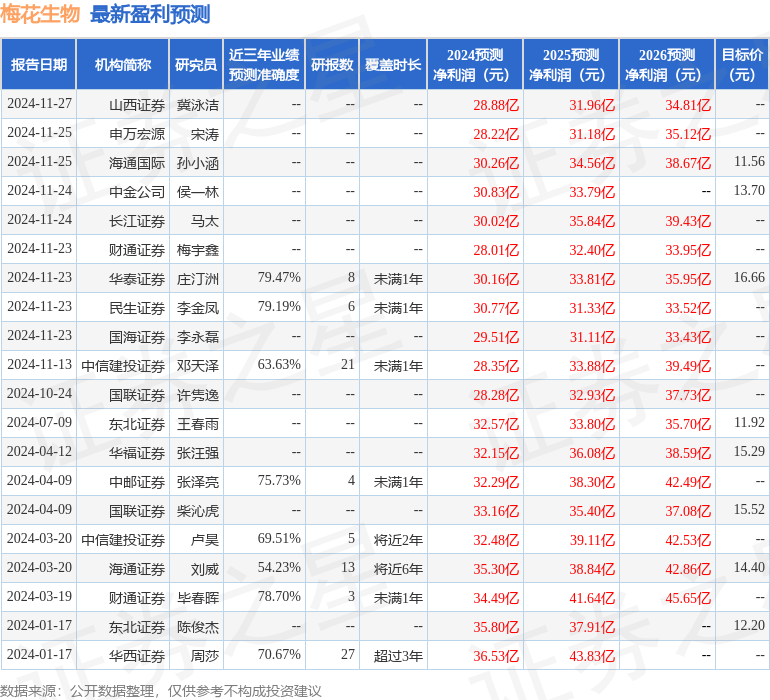Click the 2026 forecast 45.65亿
Screen dimensions: 770x700
[688, 598]
